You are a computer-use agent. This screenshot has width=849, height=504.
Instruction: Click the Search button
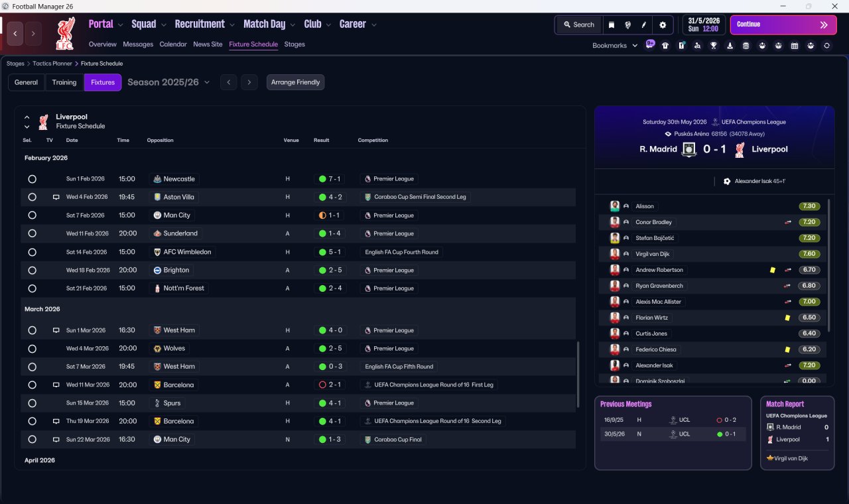(579, 25)
